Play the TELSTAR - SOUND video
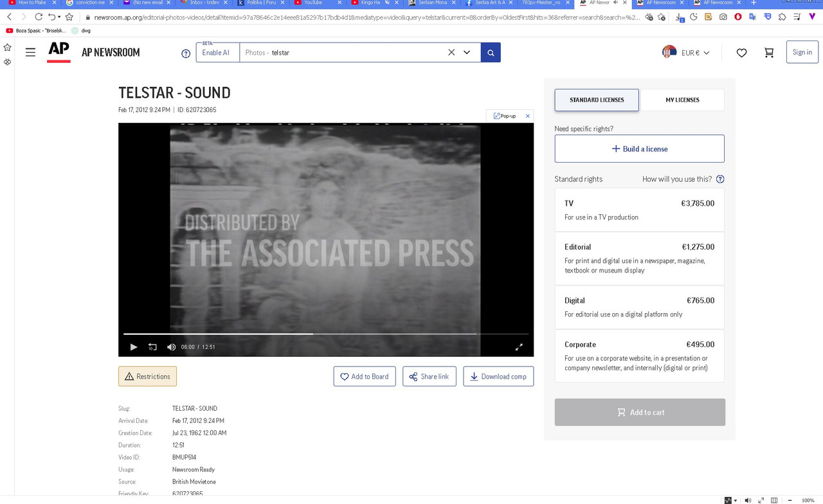The width and height of the screenshot is (823, 504). click(x=134, y=346)
